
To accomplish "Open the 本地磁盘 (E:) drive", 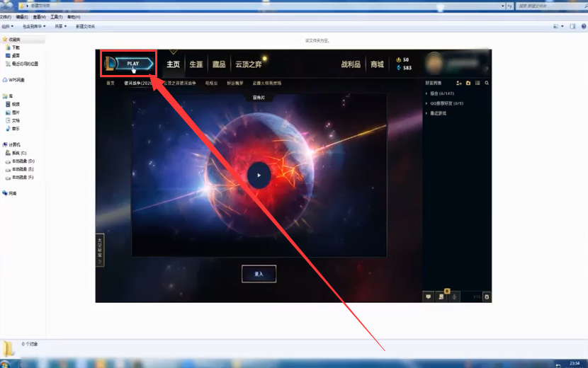I will pyautogui.click(x=23, y=169).
